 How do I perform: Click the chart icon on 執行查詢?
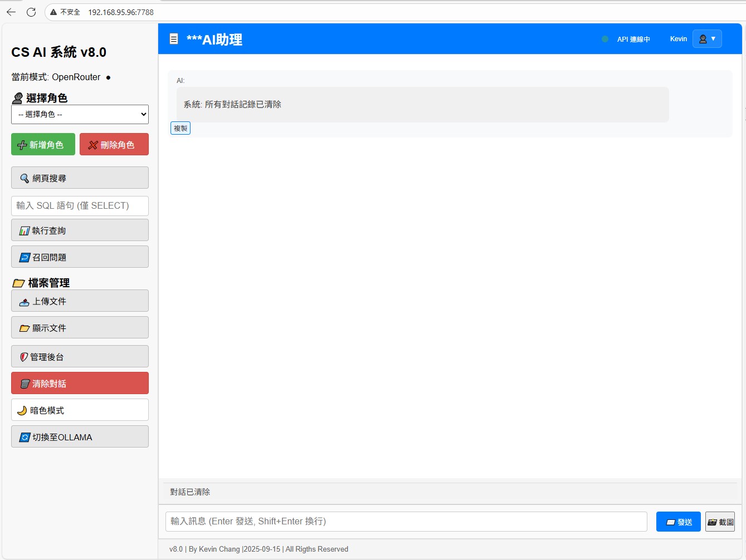tap(25, 230)
